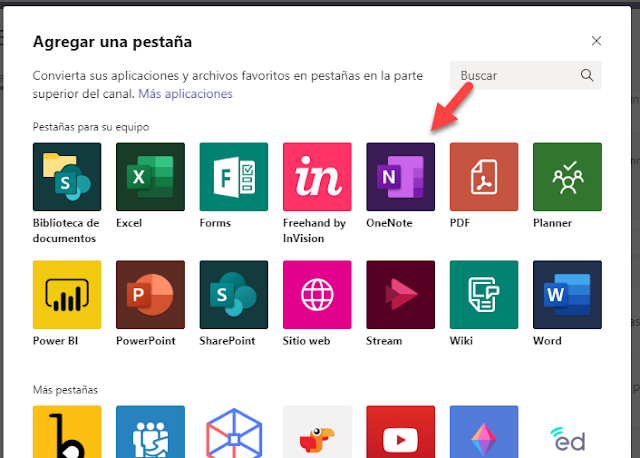Choose the yellow 'b' app tile

coord(67,432)
